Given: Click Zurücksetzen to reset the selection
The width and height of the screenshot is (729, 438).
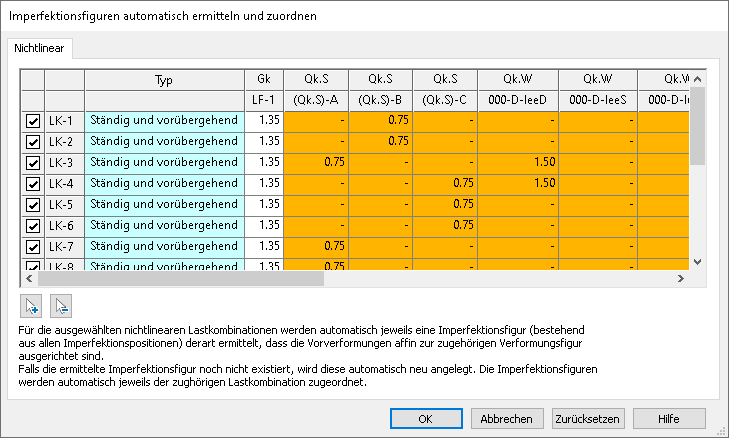Looking at the screenshot, I should (x=588, y=419).
